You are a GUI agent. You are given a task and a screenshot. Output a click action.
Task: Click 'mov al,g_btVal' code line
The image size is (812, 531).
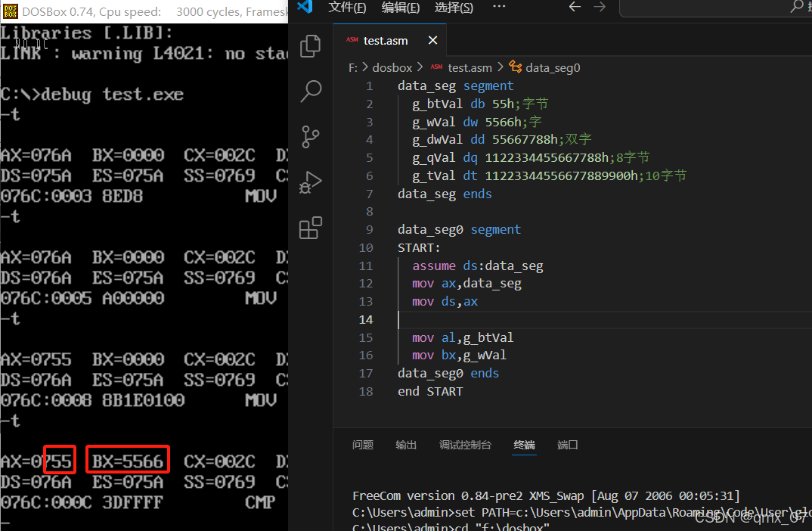[463, 338]
